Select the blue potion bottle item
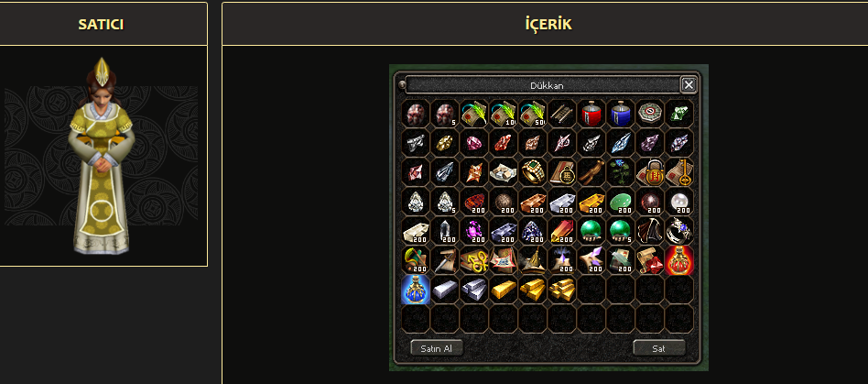 [621, 114]
